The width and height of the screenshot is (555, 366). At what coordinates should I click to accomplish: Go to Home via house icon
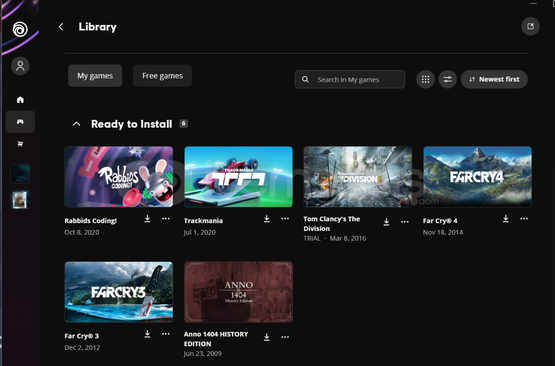pyautogui.click(x=20, y=99)
